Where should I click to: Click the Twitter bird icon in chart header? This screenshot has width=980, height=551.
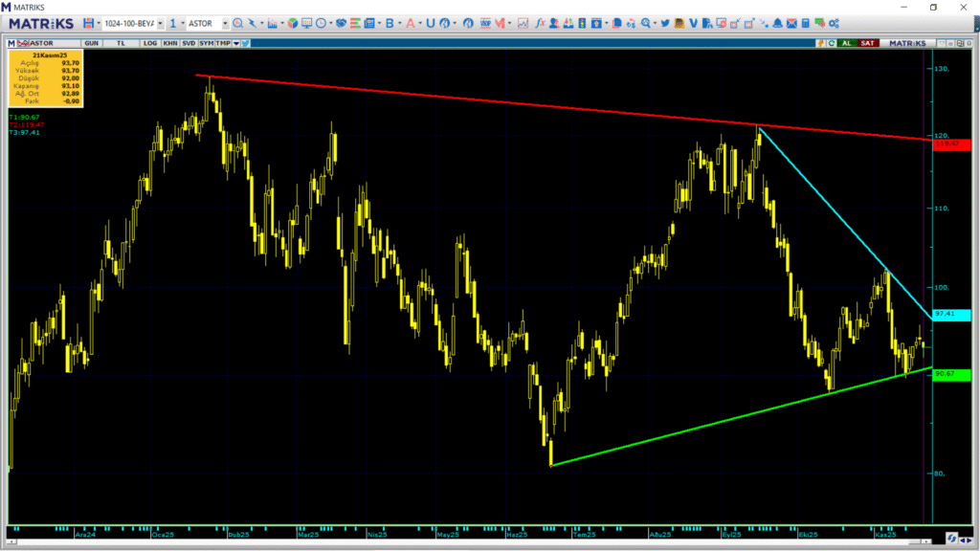coord(246,43)
